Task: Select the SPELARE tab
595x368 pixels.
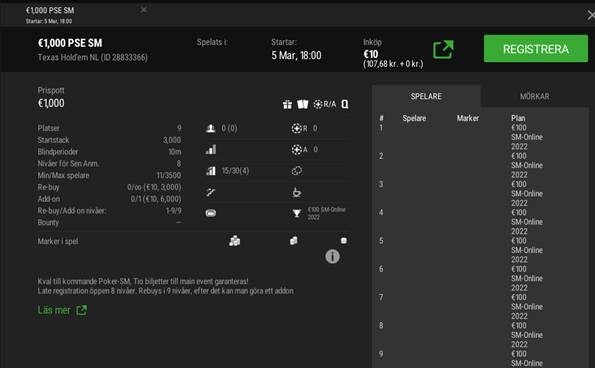Action: [426, 96]
